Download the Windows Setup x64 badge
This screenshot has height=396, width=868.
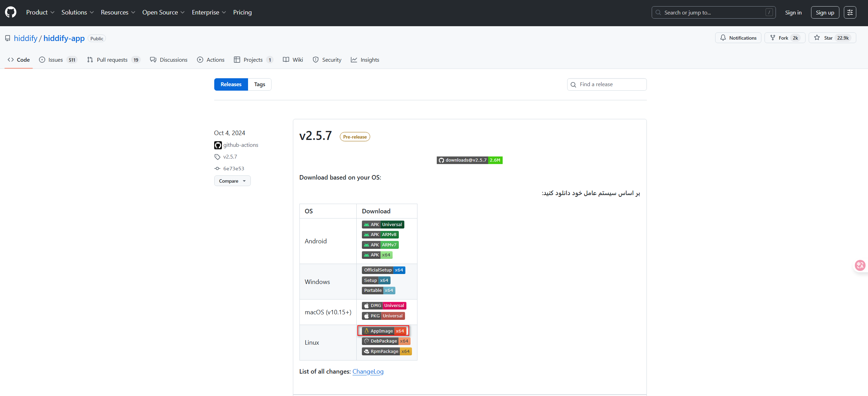(376, 281)
